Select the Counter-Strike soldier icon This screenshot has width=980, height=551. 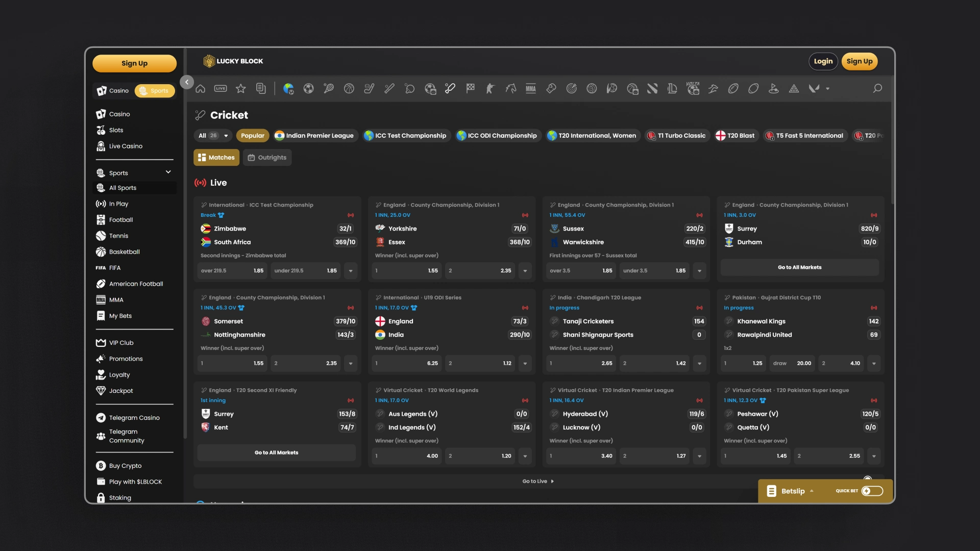490,89
